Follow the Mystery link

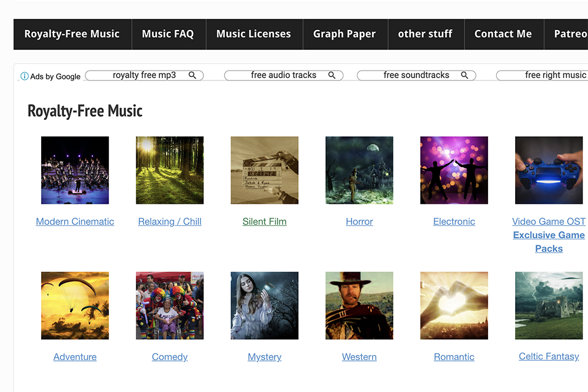265,357
